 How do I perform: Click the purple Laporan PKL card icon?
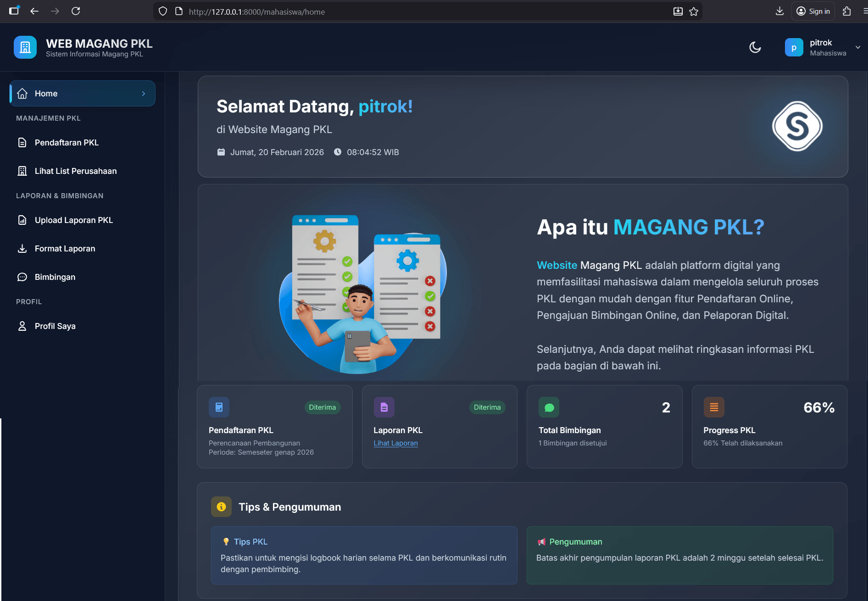click(384, 407)
